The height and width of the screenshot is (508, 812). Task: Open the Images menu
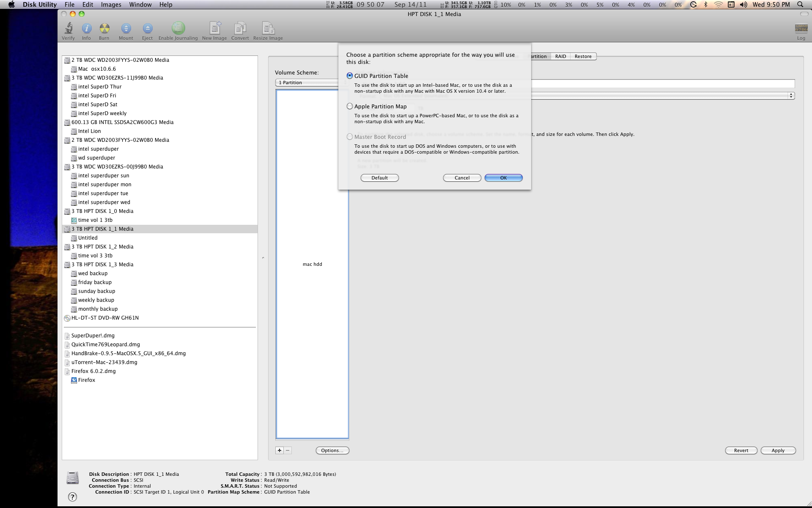tap(111, 5)
